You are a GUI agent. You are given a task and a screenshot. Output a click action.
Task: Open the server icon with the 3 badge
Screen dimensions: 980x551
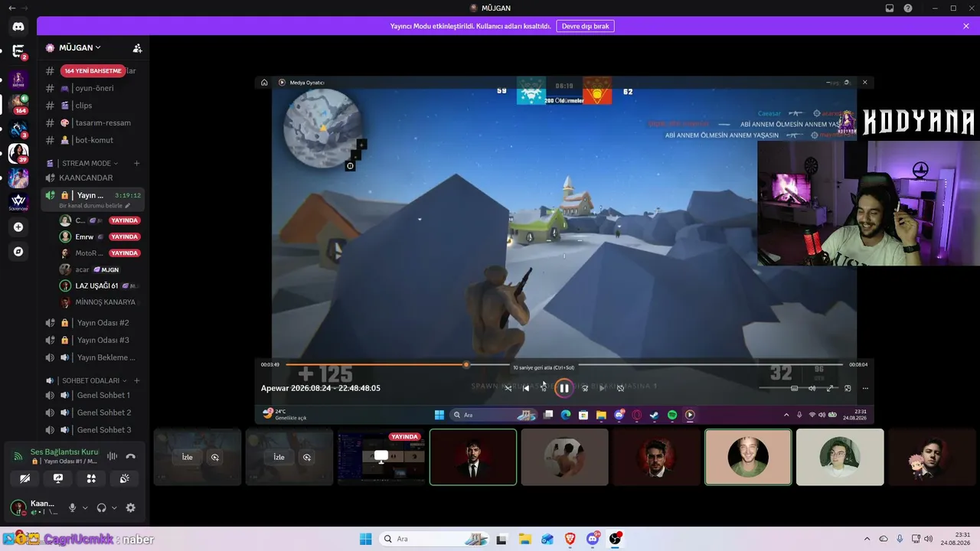click(x=18, y=129)
